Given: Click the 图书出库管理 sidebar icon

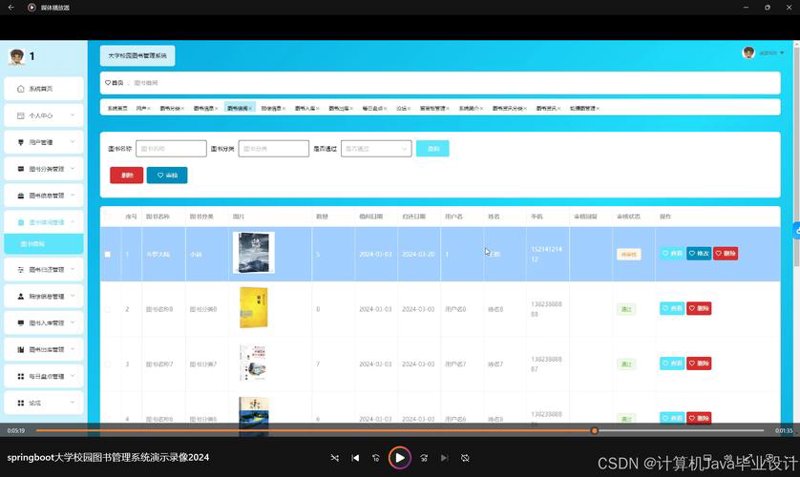Looking at the screenshot, I should pyautogui.click(x=20, y=349).
